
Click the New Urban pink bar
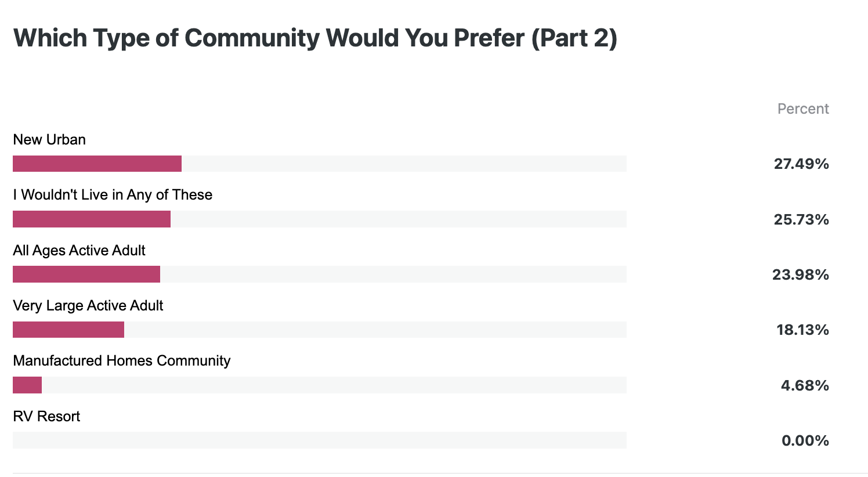pyautogui.click(x=97, y=164)
